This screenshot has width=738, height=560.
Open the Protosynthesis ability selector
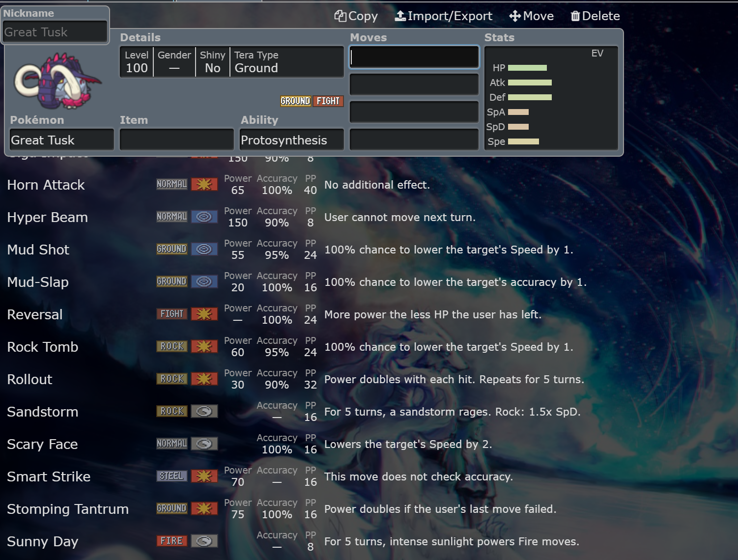[x=291, y=140]
